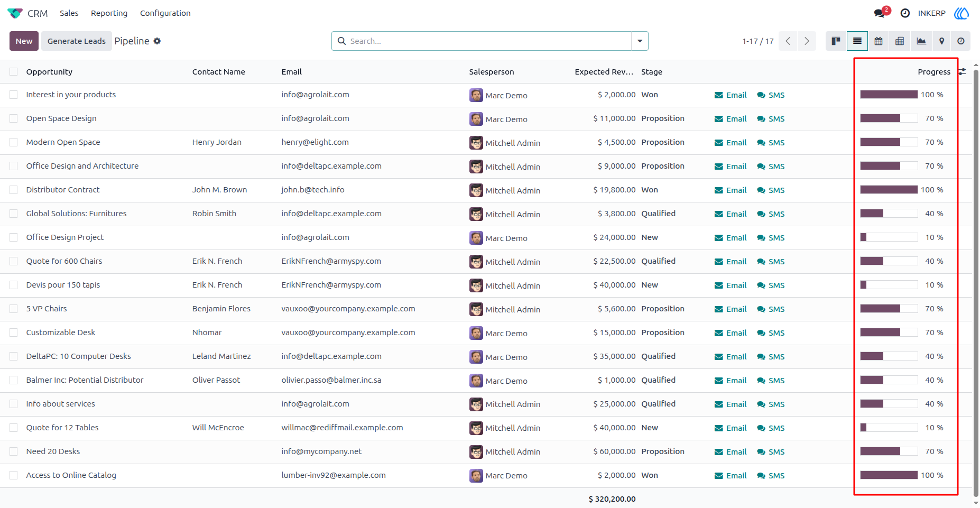Open the Pipeline settings gear
The height and width of the screenshot is (508, 980).
click(157, 41)
